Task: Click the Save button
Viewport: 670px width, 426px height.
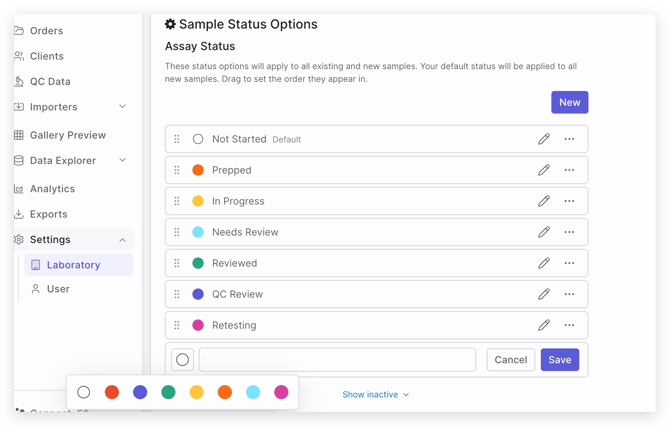Action: pos(559,360)
